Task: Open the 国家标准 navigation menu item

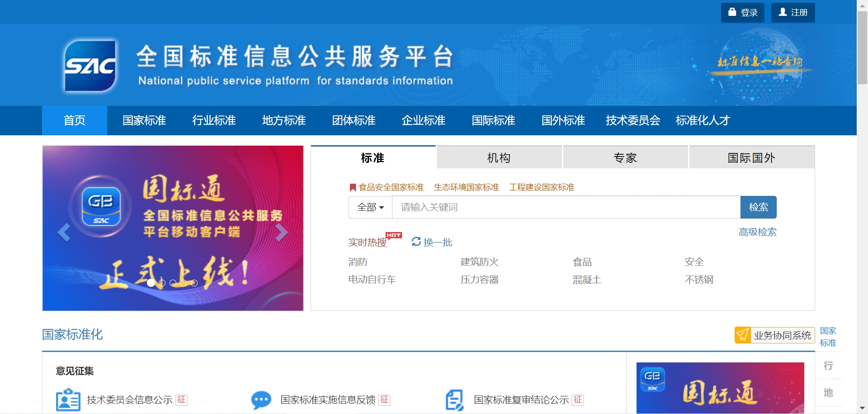Action: point(144,120)
